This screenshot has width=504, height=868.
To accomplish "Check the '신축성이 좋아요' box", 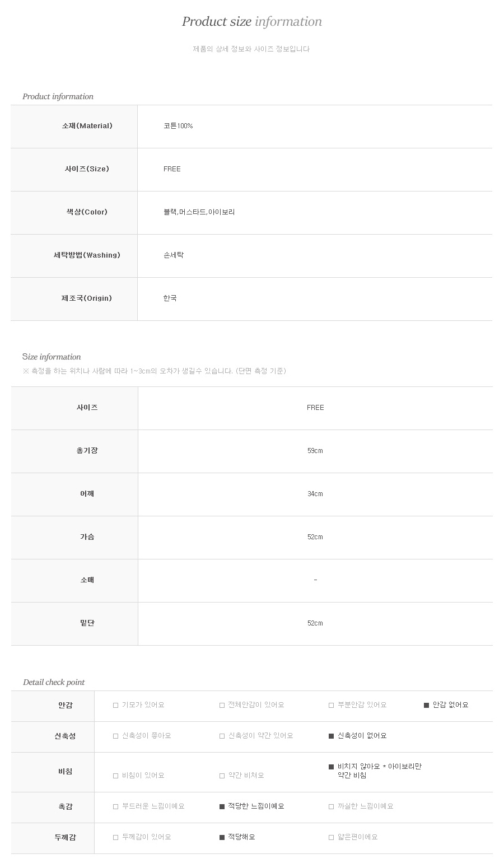I will [x=116, y=736].
